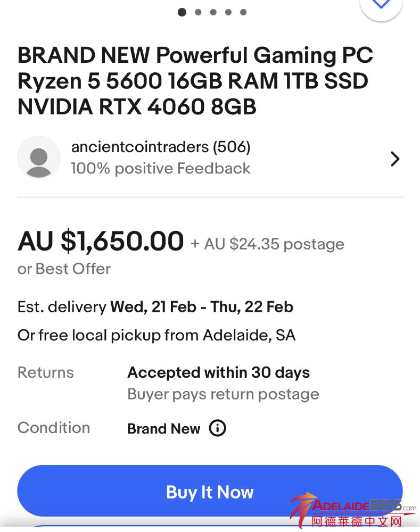Select the third image carousel dot
Image resolution: width=420 pixels, height=532 pixels.
(213, 12)
